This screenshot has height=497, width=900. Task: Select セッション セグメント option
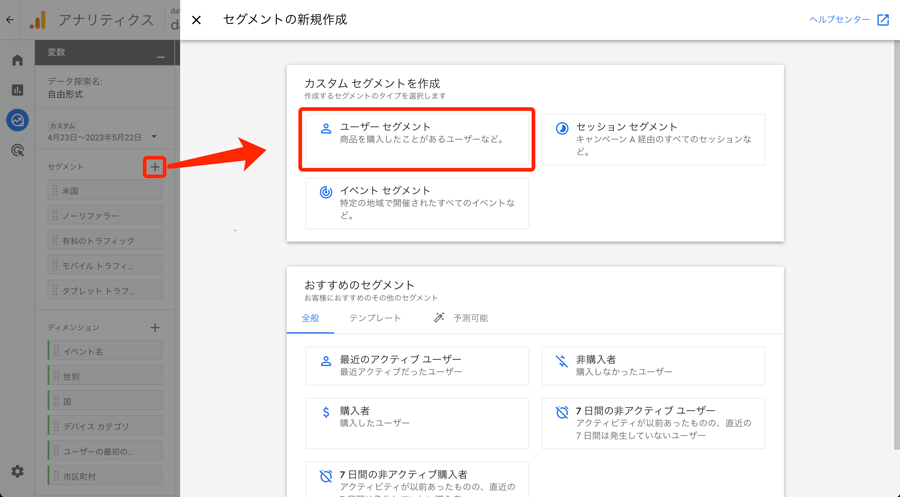(x=653, y=139)
